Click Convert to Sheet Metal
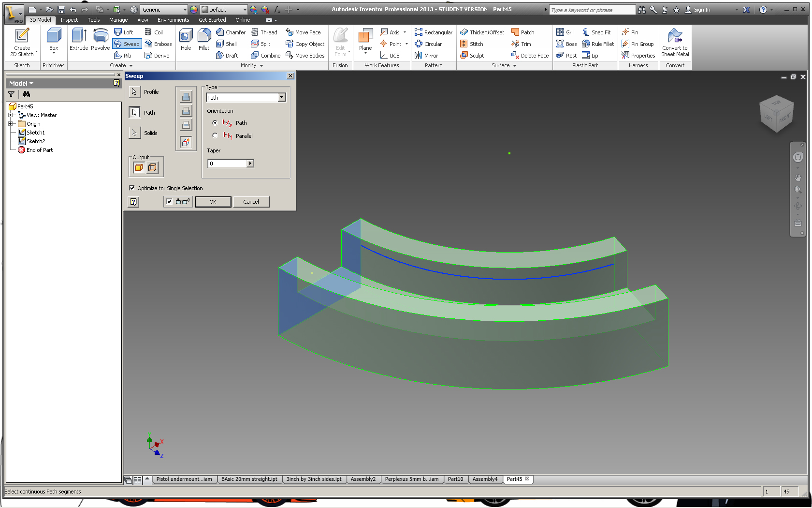This screenshot has width=812, height=508. click(675, 43)
